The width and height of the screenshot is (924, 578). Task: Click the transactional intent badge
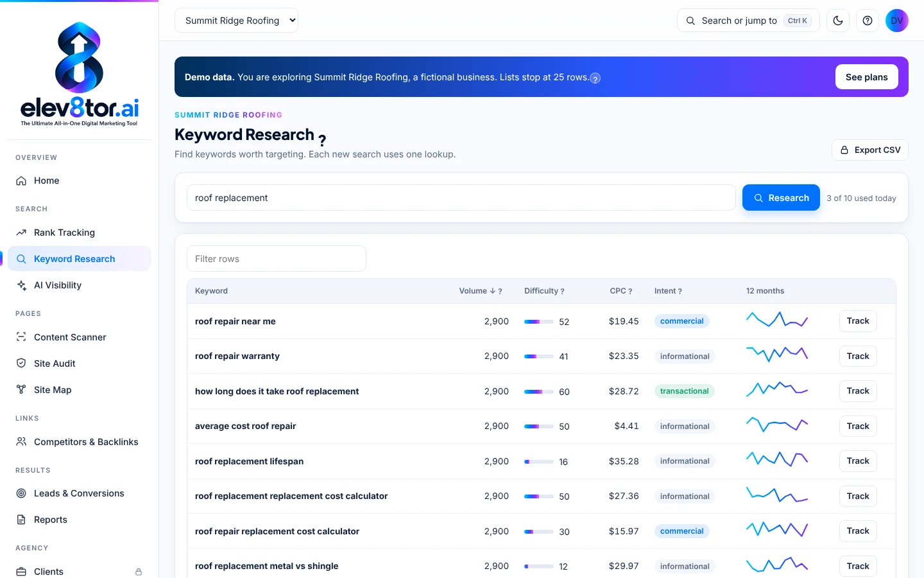[x=685, y=391]
